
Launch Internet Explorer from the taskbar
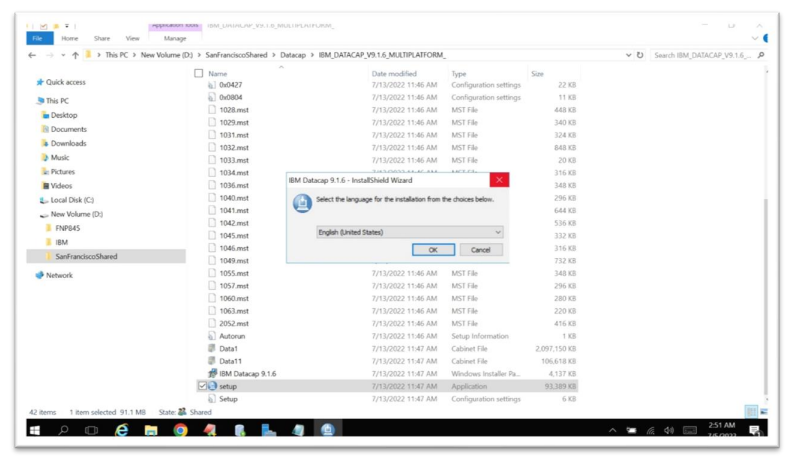point(121,430)
